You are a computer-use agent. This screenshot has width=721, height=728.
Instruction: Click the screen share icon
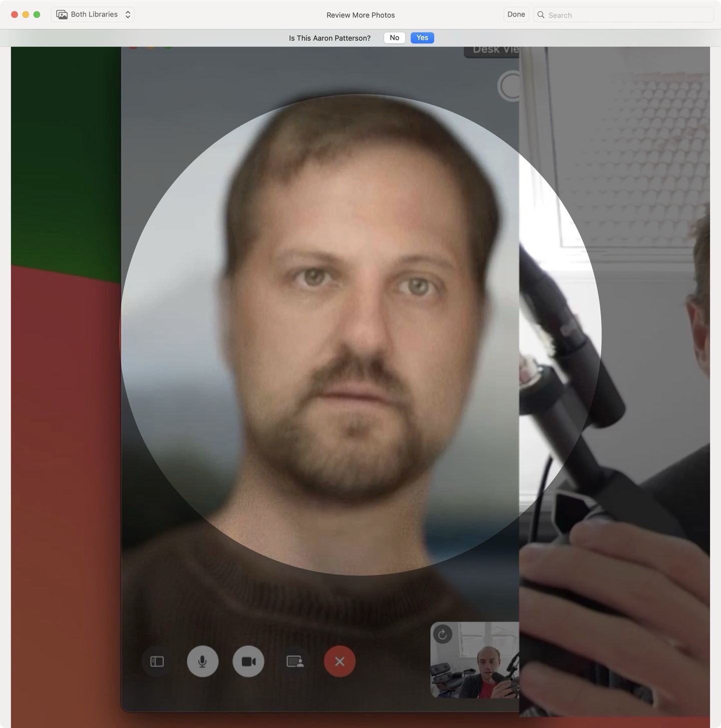[294, 661]
